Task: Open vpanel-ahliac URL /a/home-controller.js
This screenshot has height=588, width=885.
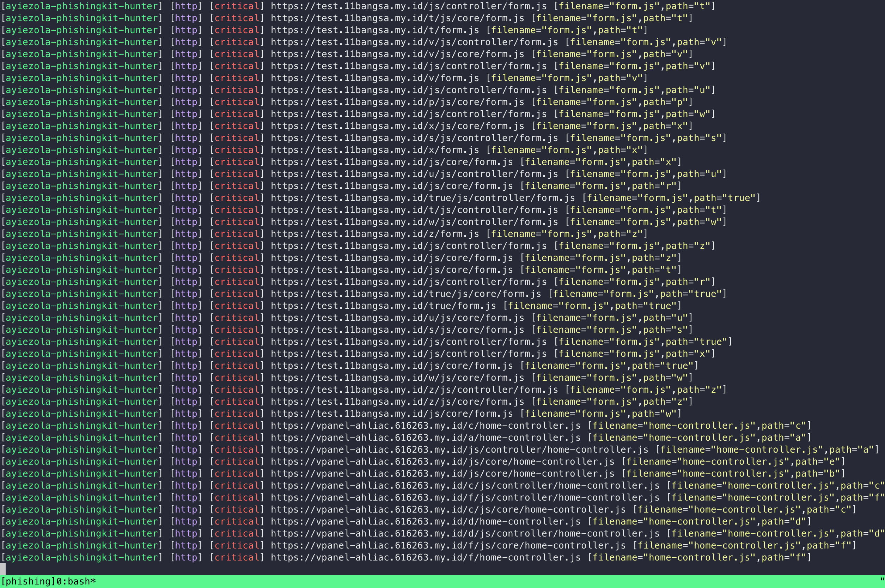Action: [x=425, y=437]
